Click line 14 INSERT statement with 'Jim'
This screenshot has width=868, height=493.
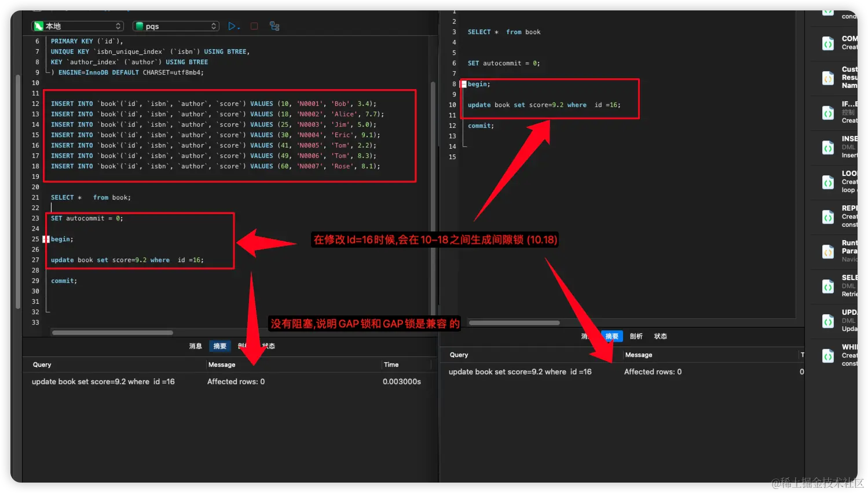(x=214, y=124)
